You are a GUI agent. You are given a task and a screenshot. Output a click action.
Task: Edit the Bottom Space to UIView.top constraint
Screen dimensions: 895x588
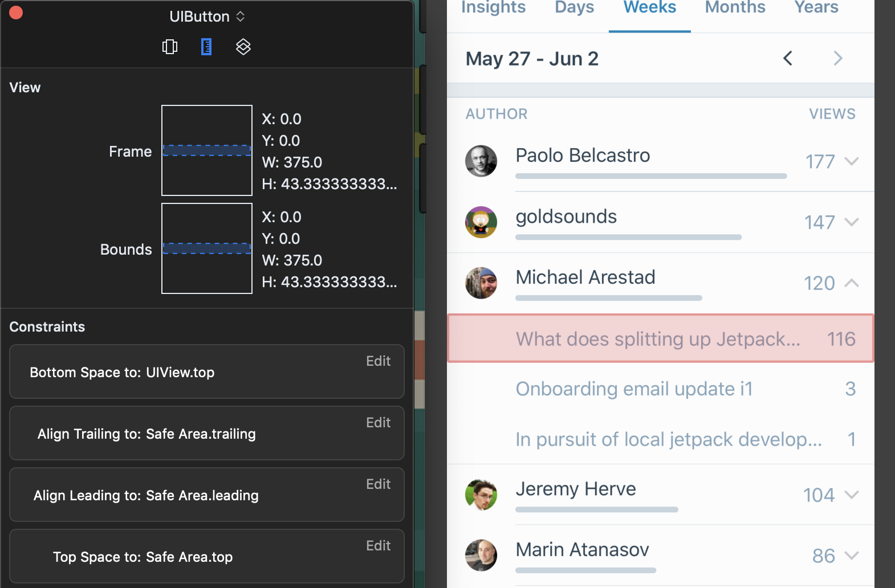(378, 361)
